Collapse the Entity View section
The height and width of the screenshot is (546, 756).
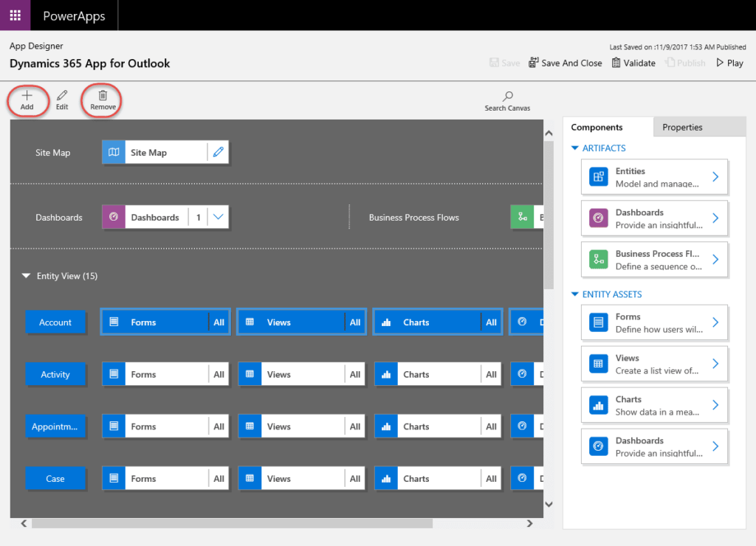tap(27, 276)
